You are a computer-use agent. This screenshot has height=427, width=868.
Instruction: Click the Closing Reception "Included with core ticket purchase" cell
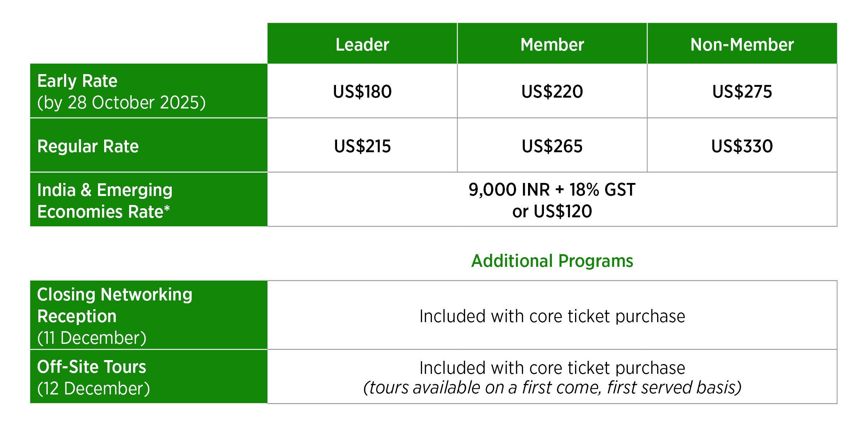click(x=552, y=316)
